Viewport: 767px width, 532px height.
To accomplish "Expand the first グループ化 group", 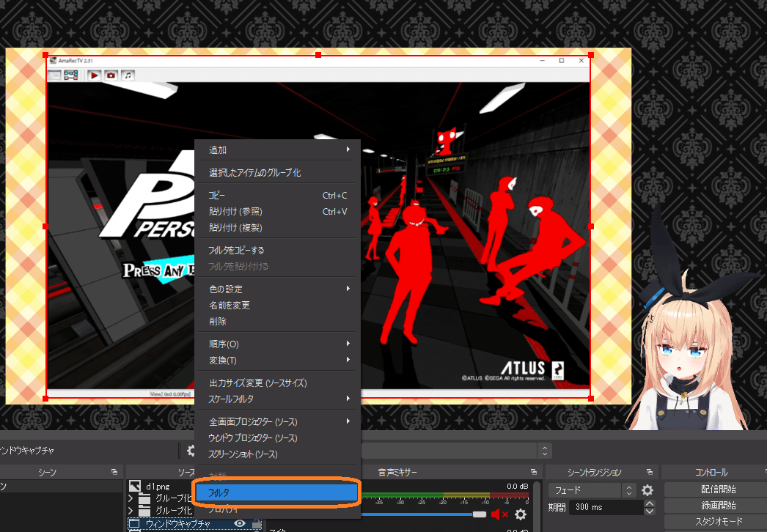I will click(131, 498).
